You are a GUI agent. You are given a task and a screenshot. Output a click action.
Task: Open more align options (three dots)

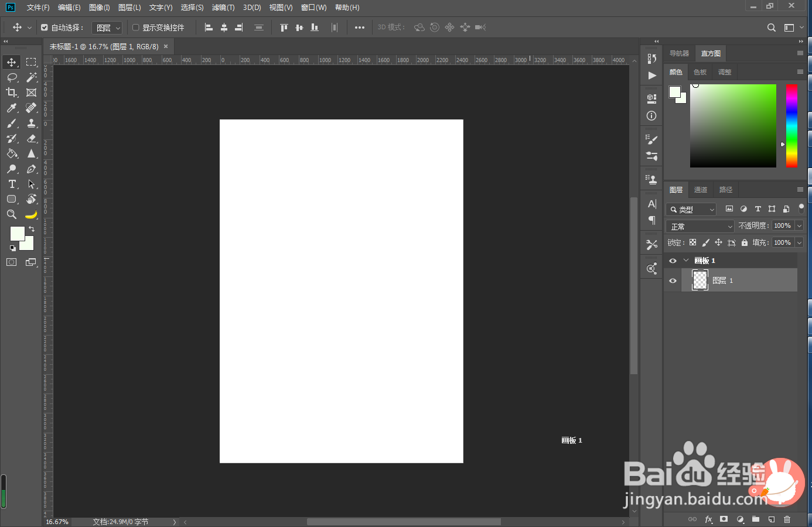360,28
